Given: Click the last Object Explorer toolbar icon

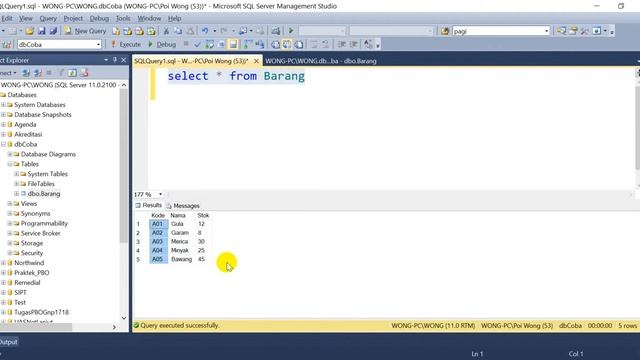Looking at the screenshot, I should pyautogui.click(x=84, y=73).
